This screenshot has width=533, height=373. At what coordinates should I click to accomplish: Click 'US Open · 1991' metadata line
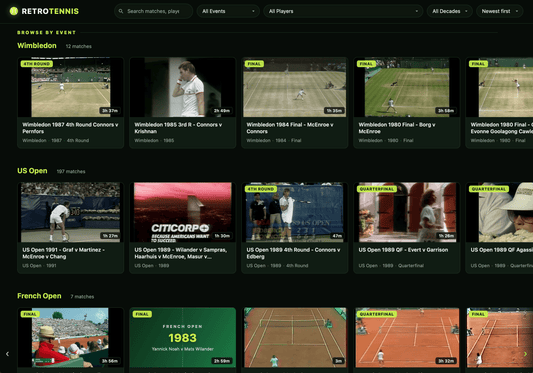[39, 266]
